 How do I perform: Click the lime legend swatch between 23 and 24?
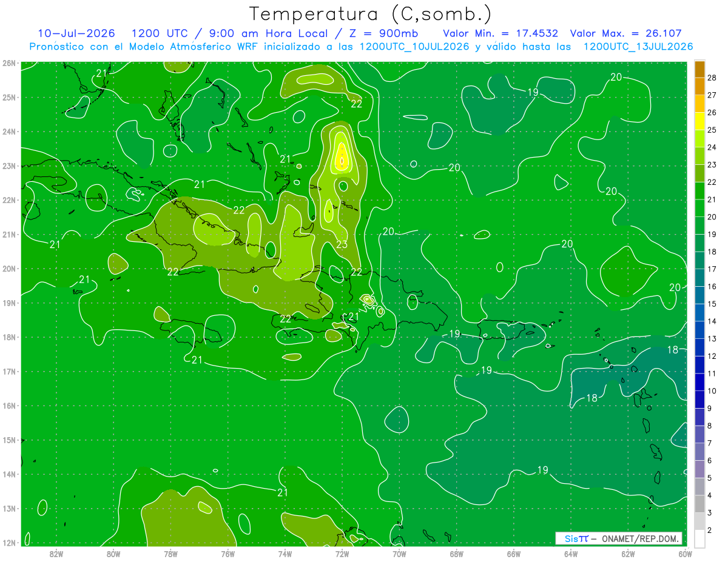pyautogui.click(x=699, y=156)
